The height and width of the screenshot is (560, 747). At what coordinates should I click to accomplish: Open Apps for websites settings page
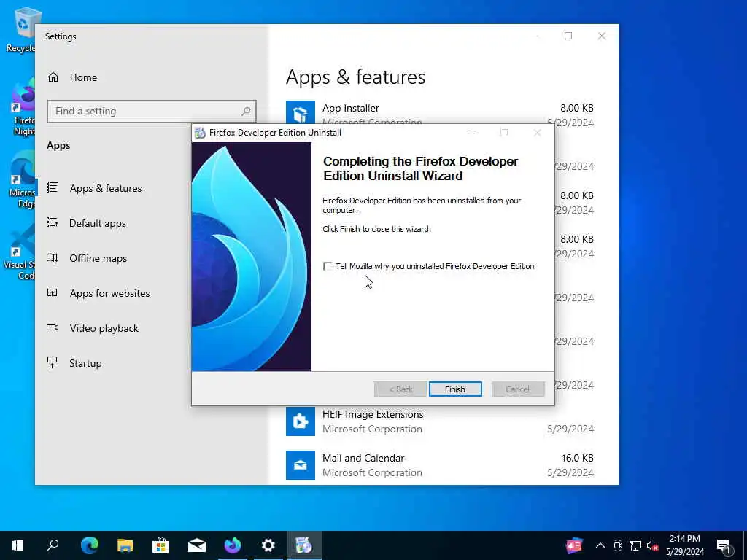(x=109, y=293)
